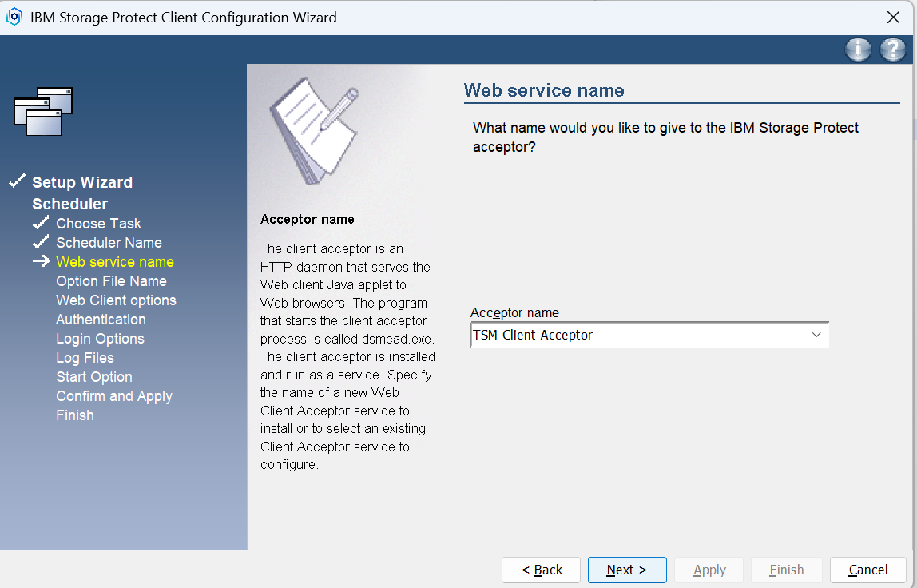Open the Authentication step in sidebar
The width and height of the screenshot is (917, 588).
101,320
